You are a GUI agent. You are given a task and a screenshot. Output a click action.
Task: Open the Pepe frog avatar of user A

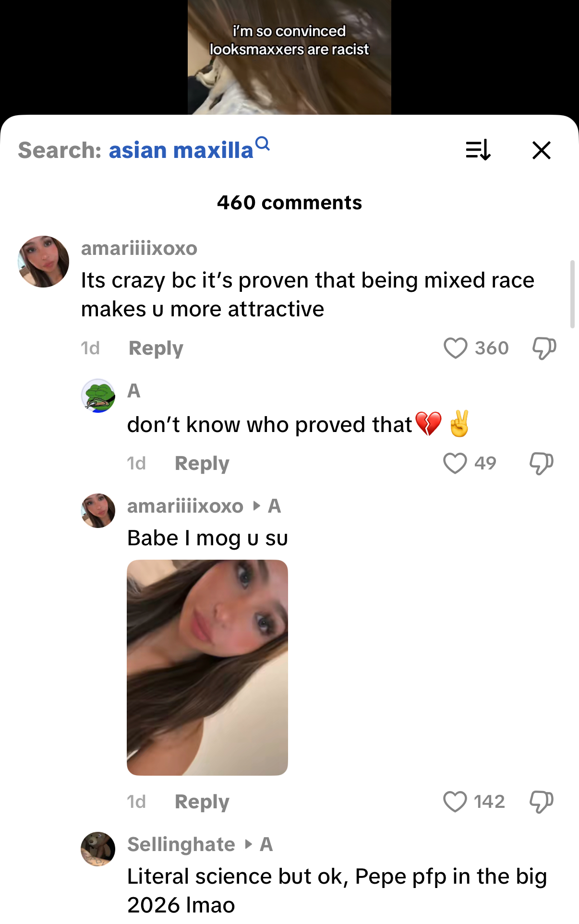click(98, 396)
